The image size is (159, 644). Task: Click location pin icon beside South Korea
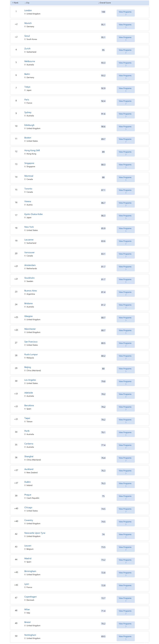[25, 39]
